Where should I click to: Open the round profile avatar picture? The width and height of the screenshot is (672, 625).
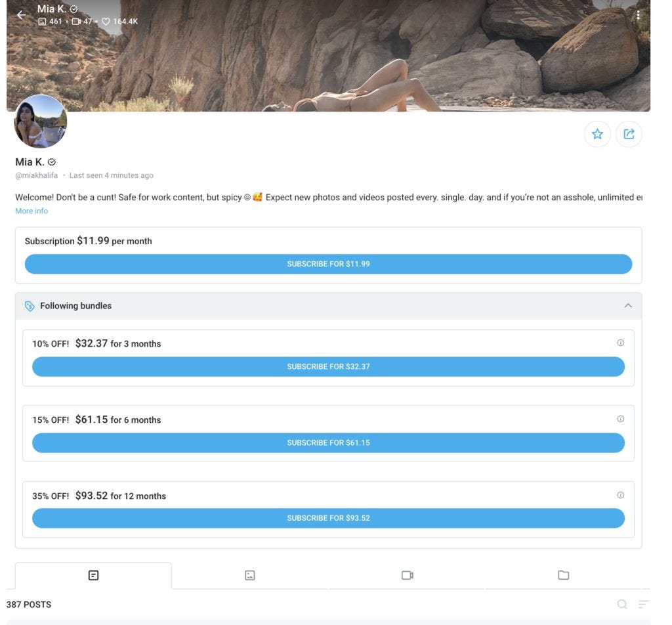[x=40, y=121]
